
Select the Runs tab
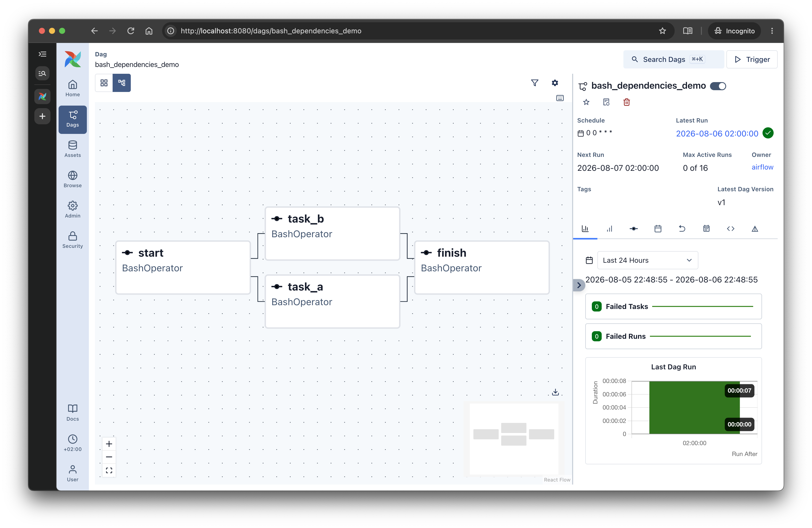pos(609,229)
